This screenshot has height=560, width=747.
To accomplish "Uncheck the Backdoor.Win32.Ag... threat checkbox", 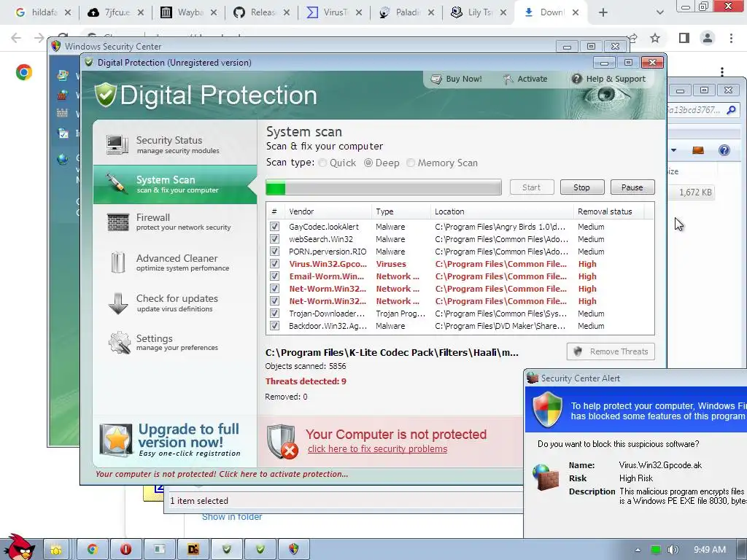I will pos(274,326).
